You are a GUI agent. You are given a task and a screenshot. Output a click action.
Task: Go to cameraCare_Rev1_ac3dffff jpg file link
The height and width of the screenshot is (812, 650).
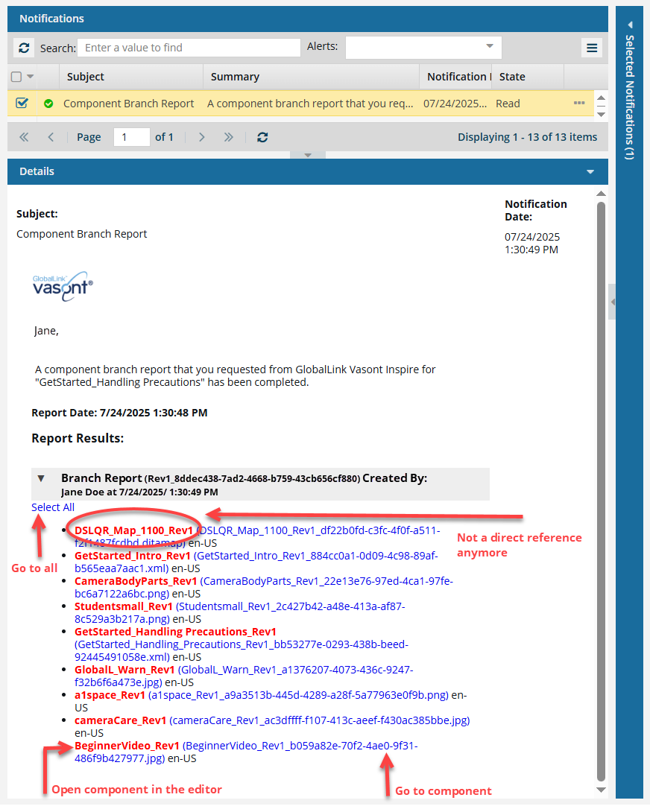point(319,721)
